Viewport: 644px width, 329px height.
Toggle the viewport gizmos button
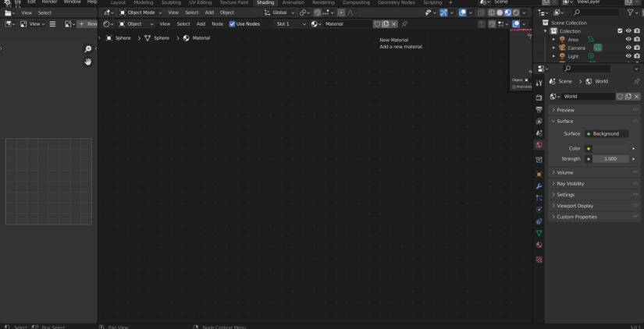point(443,12)
